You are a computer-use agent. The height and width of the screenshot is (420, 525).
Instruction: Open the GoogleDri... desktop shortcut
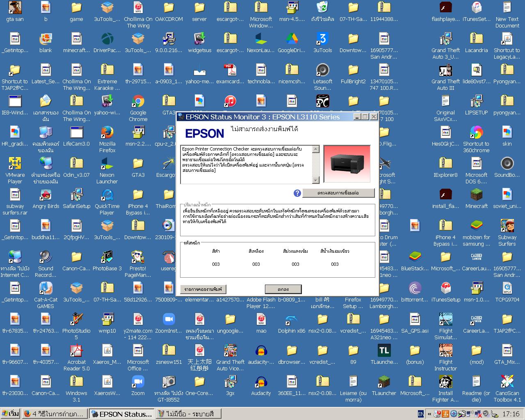[x=292, y=43]
